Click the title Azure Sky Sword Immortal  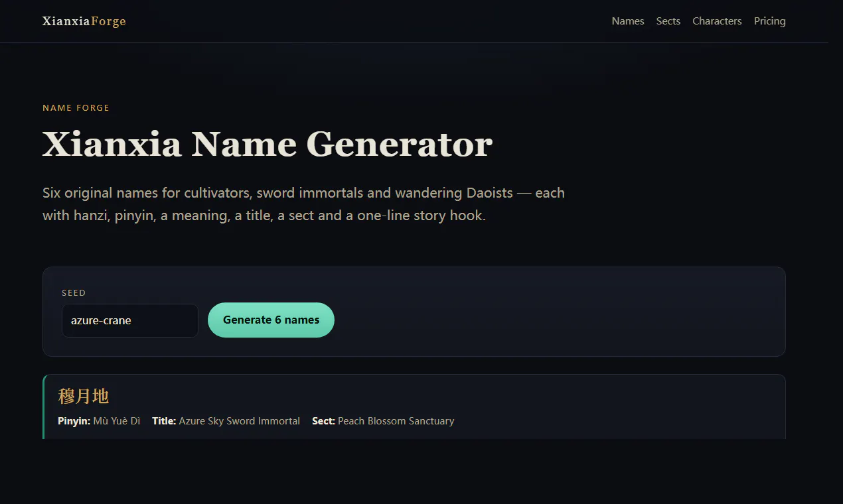(240, 421)
